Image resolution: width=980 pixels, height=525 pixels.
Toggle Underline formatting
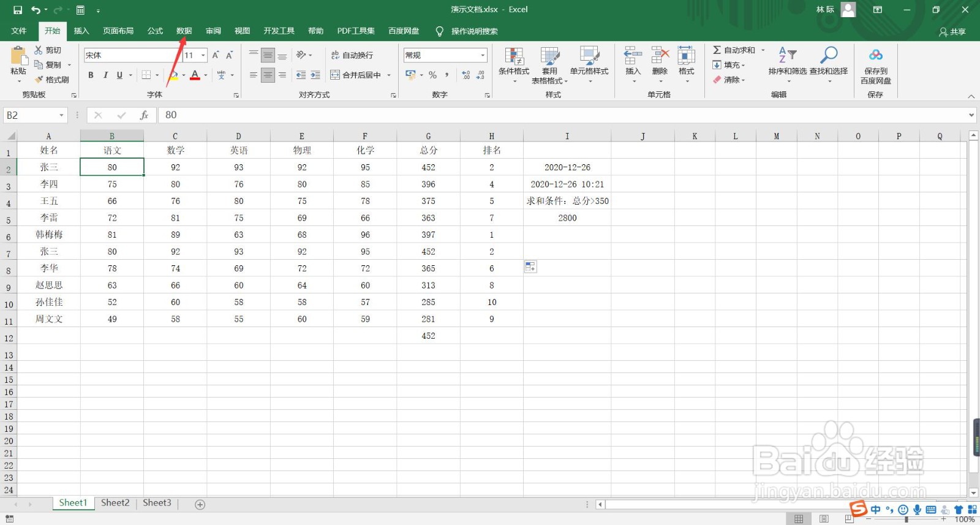tap(119, 75)
